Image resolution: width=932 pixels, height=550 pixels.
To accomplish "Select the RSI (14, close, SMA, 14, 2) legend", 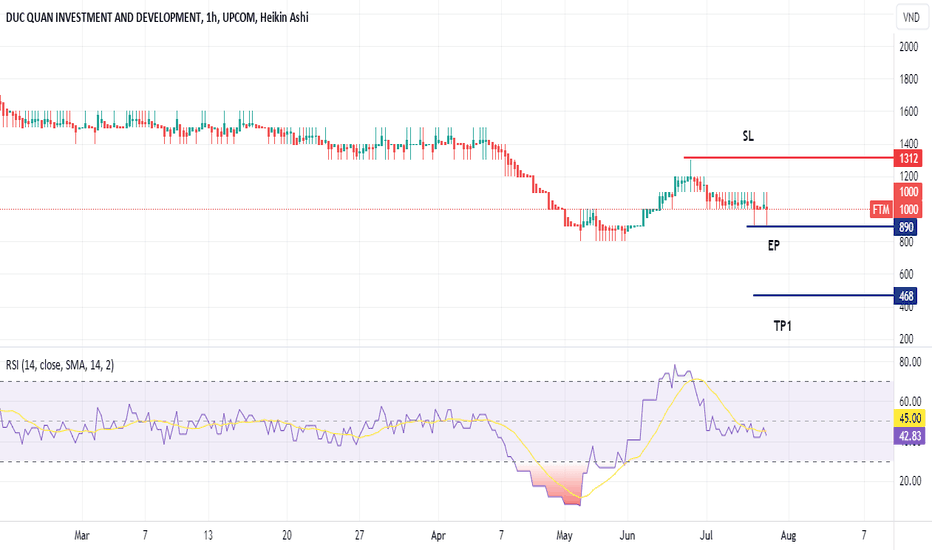I will (60, 365).
